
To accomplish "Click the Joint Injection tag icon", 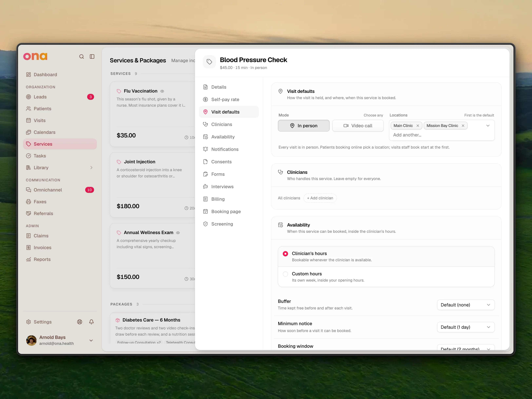I will click(119, 162).
